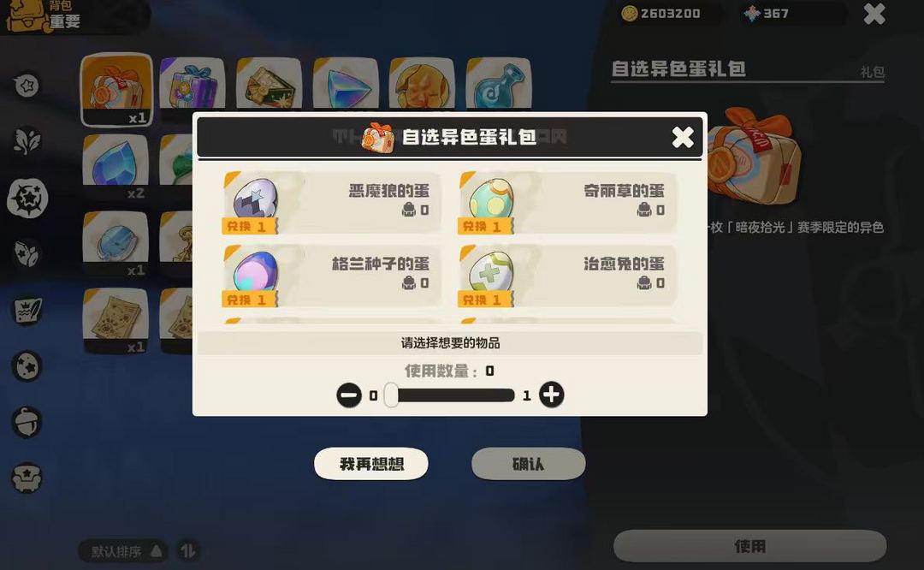This screenshot has height=570, width=924.
Task: Click the use-quantity slider handle
Action: 391,395
